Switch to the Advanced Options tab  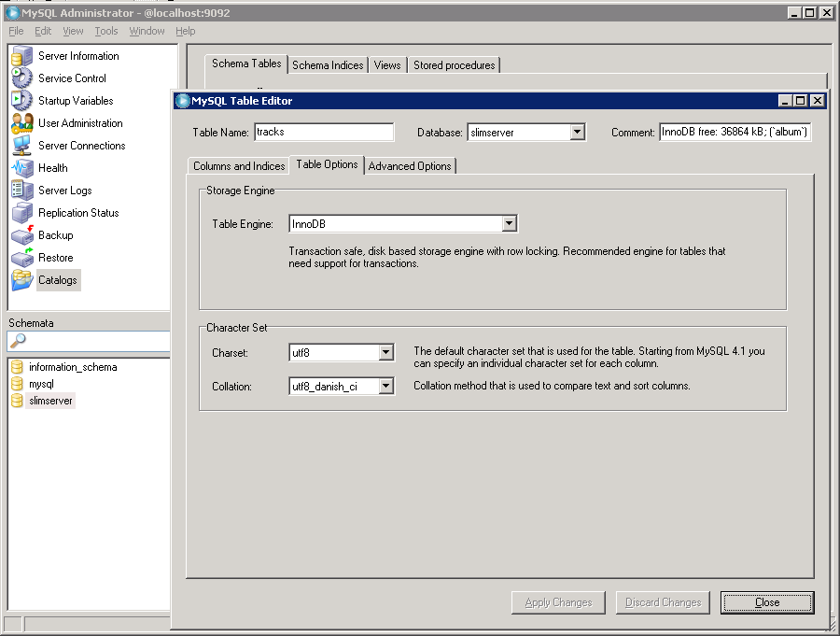pyautogui.click(x=410, y=166)
